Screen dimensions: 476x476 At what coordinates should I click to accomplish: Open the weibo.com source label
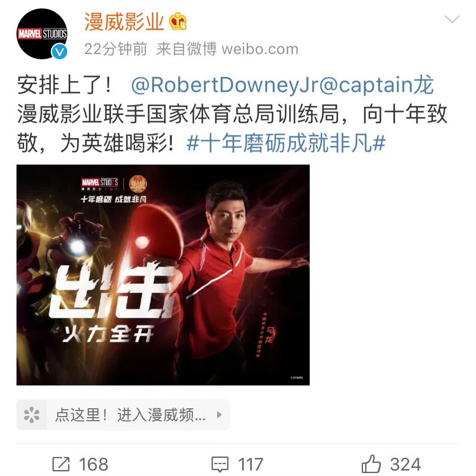click(260, 49)
